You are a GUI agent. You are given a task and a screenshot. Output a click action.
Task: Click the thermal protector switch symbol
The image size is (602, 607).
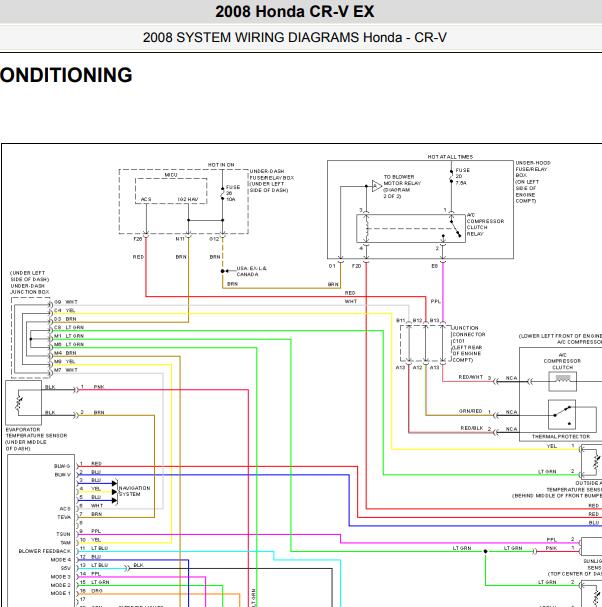[x=562, y=415]
